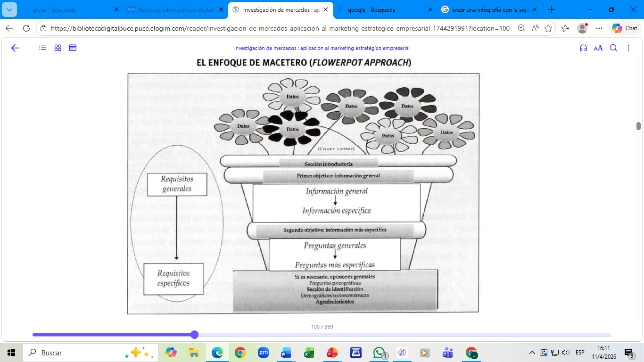Screen dimensions: 644x362
Task: Search inside the book with magnifier icon
Action: [614, 48]
